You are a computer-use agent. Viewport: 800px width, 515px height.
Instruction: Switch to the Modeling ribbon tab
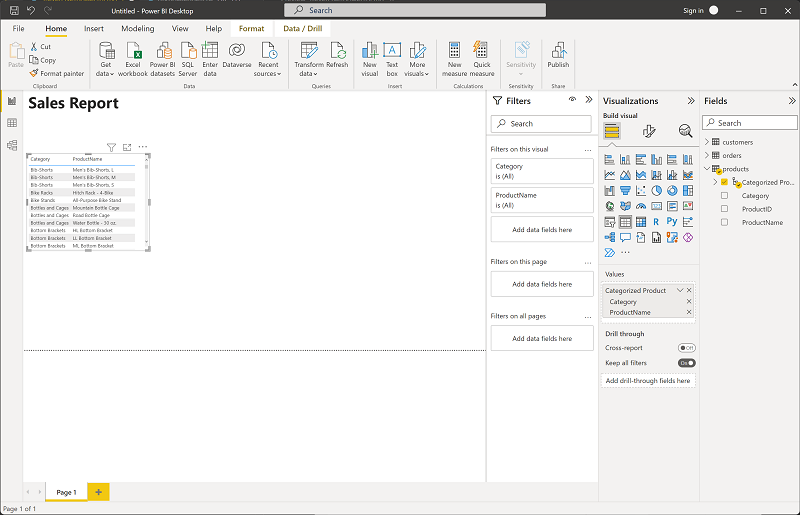tap(138, 29)
